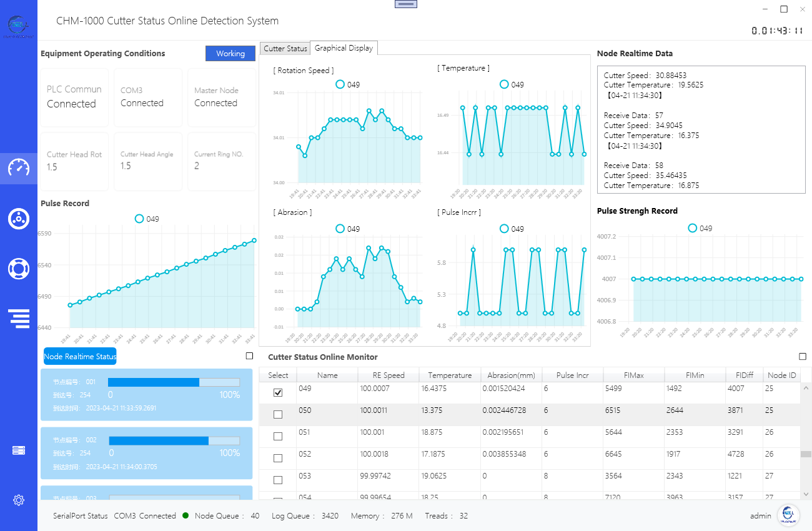Sort table by Temperature column header
812x531 pixels.
click(450, 375)
